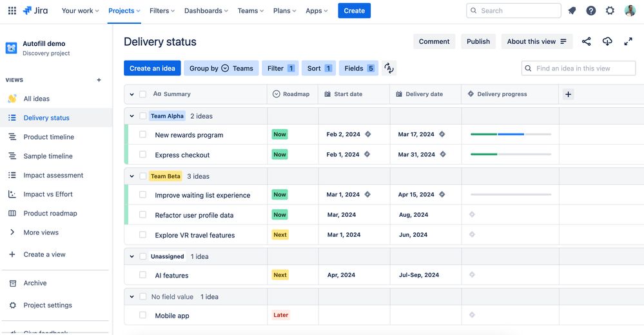
Task: Click the Publish button
Action: click(x=478, y=41)
